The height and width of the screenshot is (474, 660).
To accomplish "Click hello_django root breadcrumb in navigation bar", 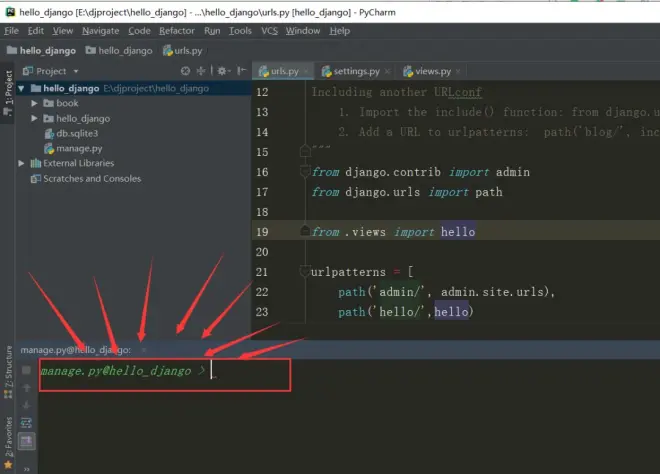I will point(41,51).
